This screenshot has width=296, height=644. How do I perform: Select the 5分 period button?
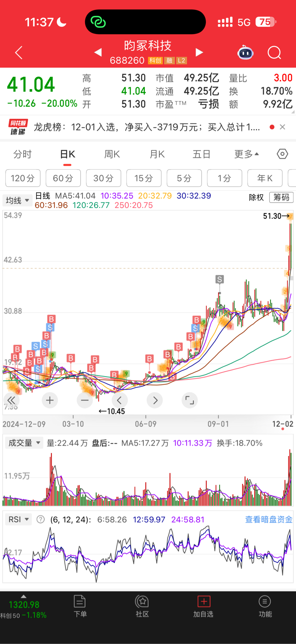click(x=184, y=178)
